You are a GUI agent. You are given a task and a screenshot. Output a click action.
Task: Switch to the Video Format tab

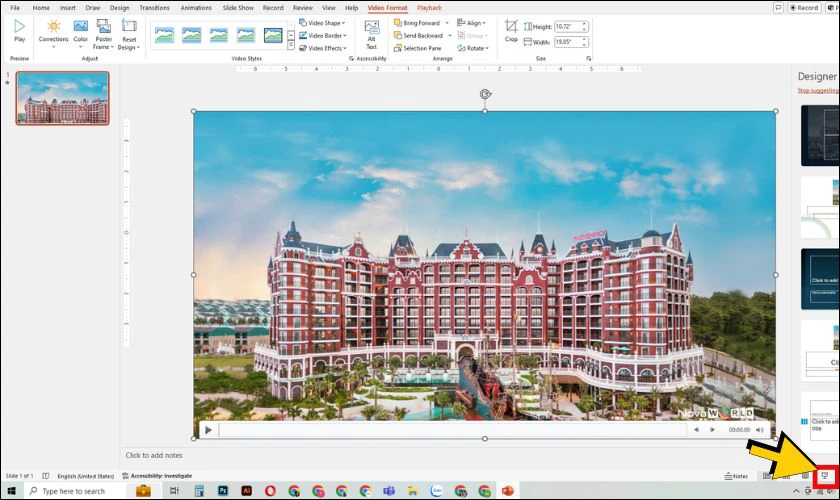pyautogui.click(x=387, y=8)
